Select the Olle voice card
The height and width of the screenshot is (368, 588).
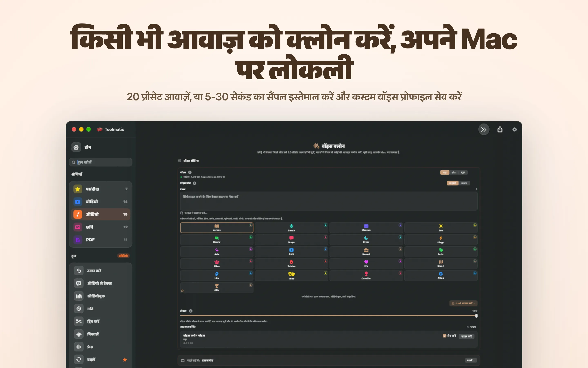point(217,287)
